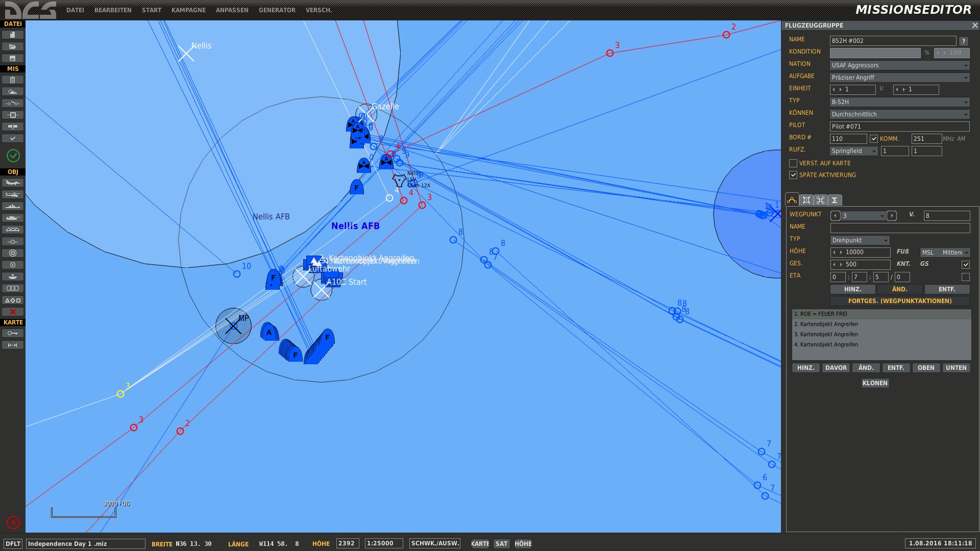Open the KAMPAGNE menu
This screenshot has height=551, width=980.
pyautogui.click(x=188, y=10)
